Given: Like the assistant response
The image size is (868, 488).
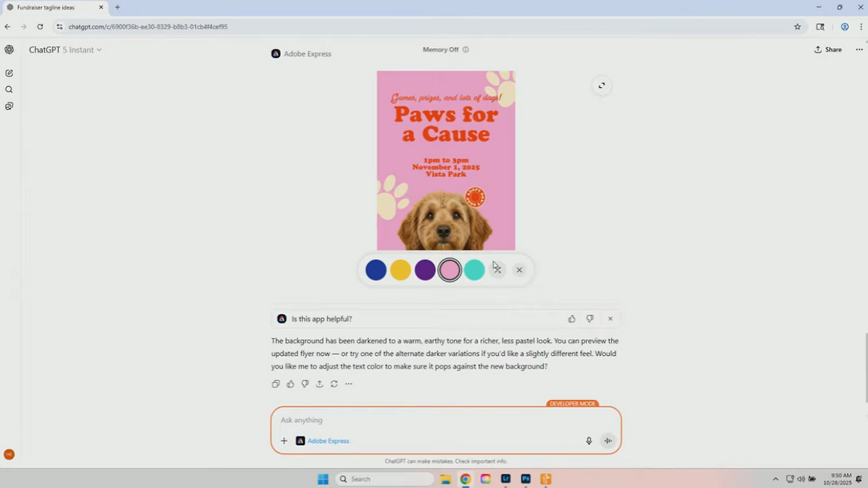Looking at the screenshot, I should pyautogui.click(x=290, y=384).
